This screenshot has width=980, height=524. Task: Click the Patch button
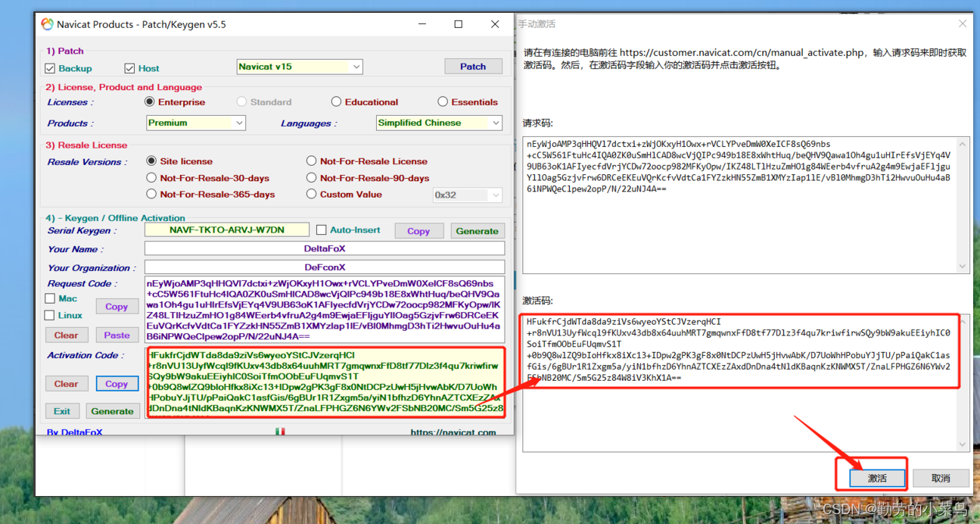tap(473, 66)
